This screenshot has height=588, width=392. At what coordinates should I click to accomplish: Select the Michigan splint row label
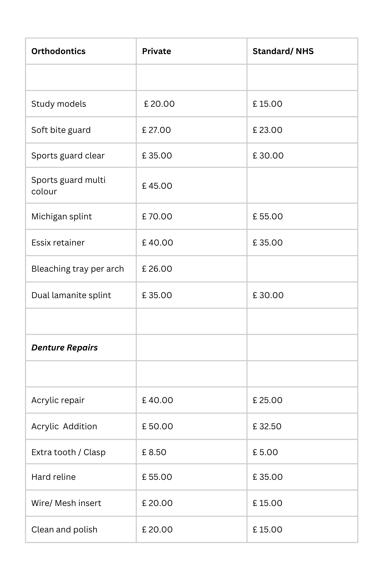click(61, 216)
